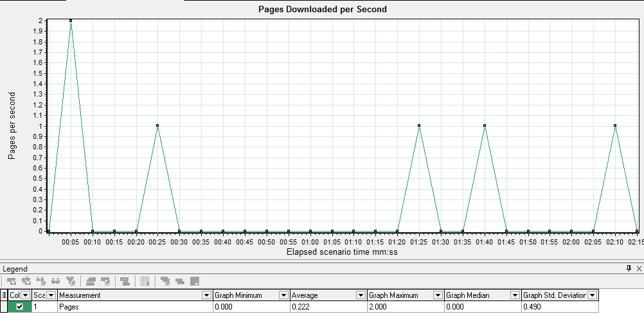644x332 pixels.
Task: Click the grid selector icon left of Col header
Action: coord(4,295)
